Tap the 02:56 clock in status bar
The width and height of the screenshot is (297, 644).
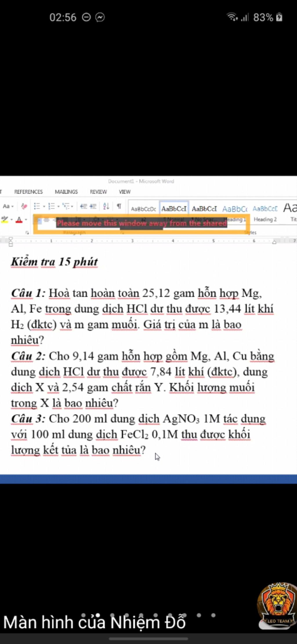(63, 17)
